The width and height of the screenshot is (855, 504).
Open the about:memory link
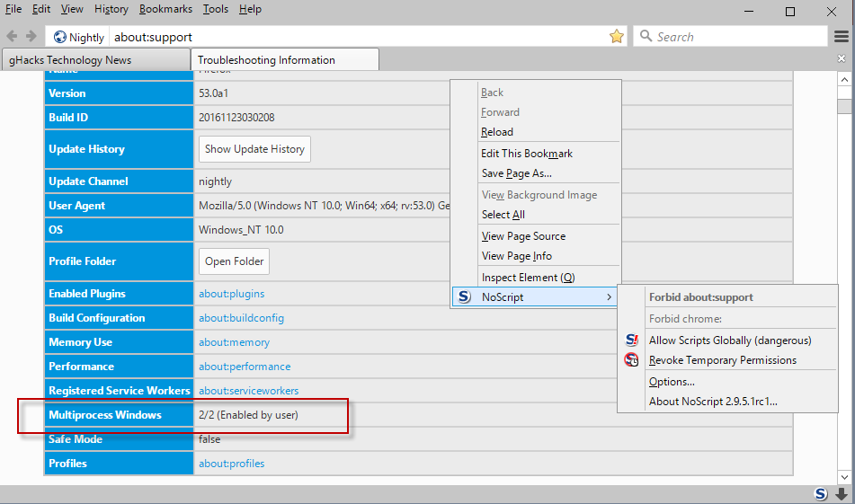(x=234, y=342)
